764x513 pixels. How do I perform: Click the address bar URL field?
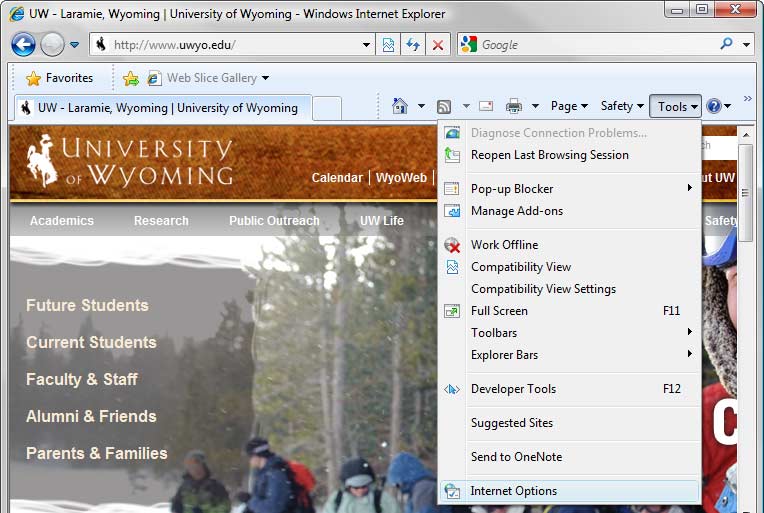pos(231,45)
